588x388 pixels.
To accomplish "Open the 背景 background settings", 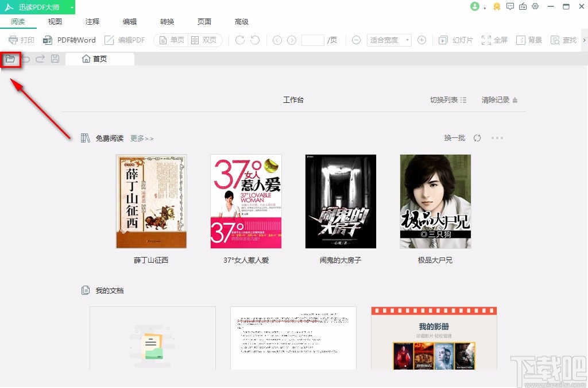I will coord(529,40).
